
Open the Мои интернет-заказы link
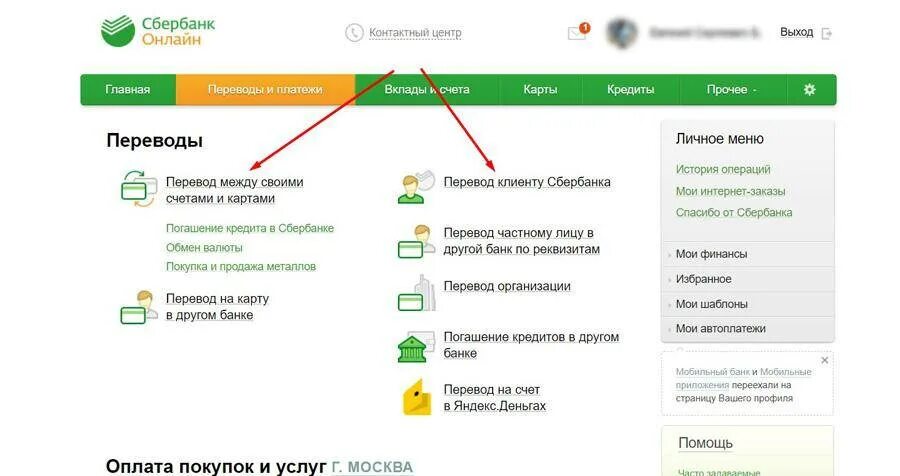(x=730, y=191)
